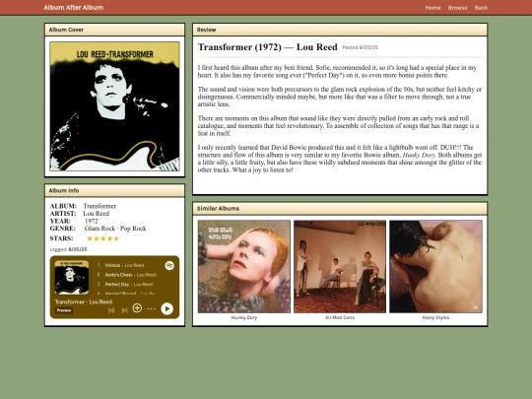Click the album value Transformer in Album Info
The height and width of the screenshot is (399, 532).
pos(100,206)
